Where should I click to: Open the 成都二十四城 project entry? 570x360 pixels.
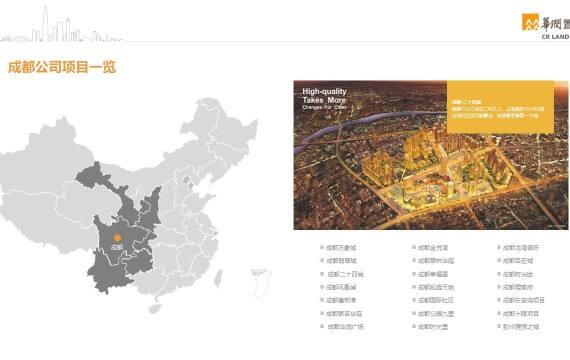click(x=345, y=274)
